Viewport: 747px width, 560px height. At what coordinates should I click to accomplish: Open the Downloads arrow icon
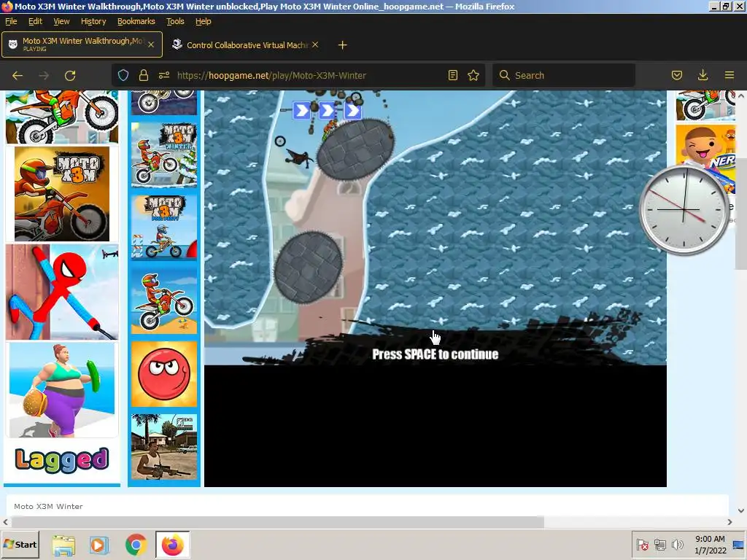(703, 75)
